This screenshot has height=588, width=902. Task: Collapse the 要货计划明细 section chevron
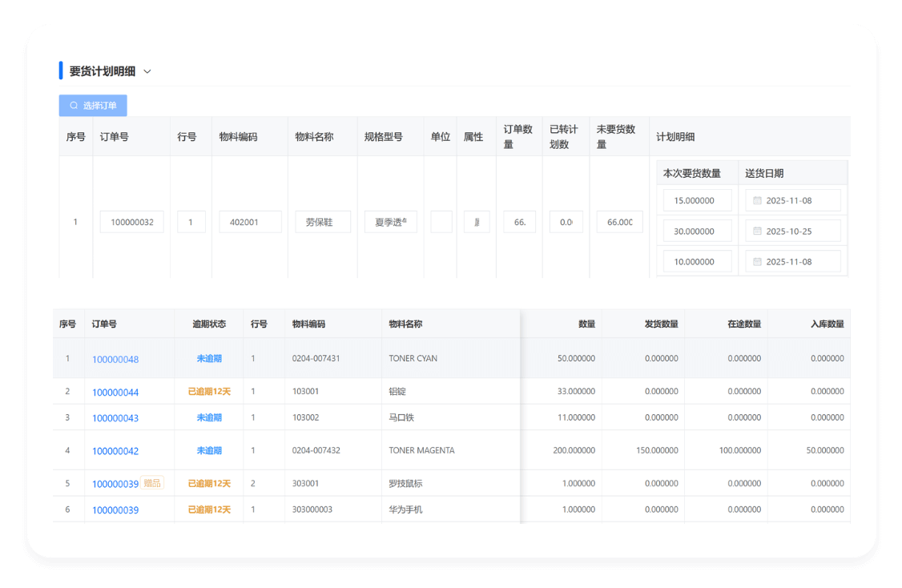click(x=147, y=70)
